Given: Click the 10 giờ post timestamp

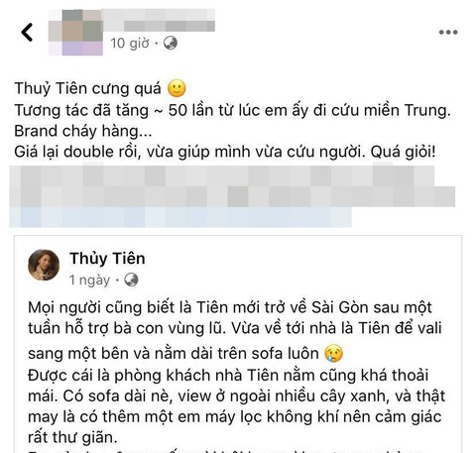Looking at the screenshot, I should [x=130, y=44].
